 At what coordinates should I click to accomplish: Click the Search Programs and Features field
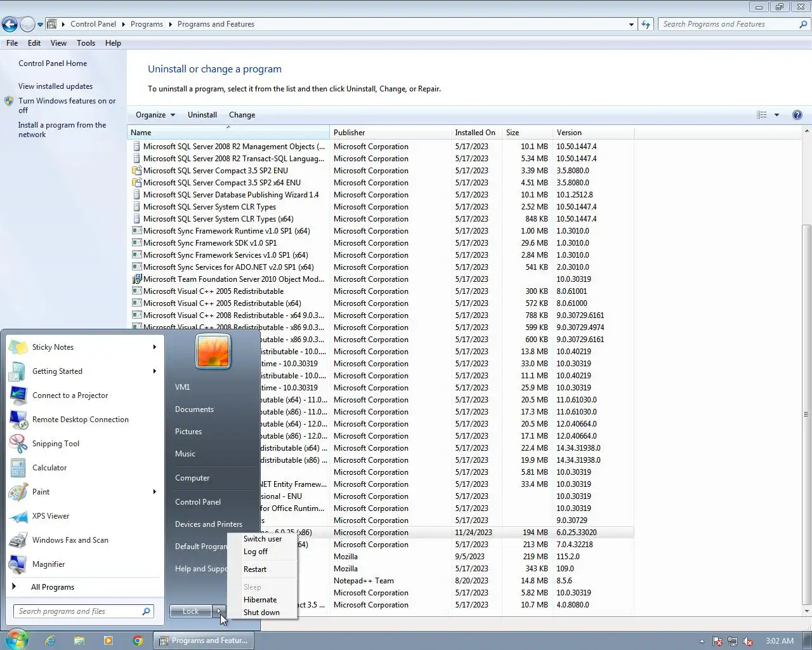pos(735,24)
